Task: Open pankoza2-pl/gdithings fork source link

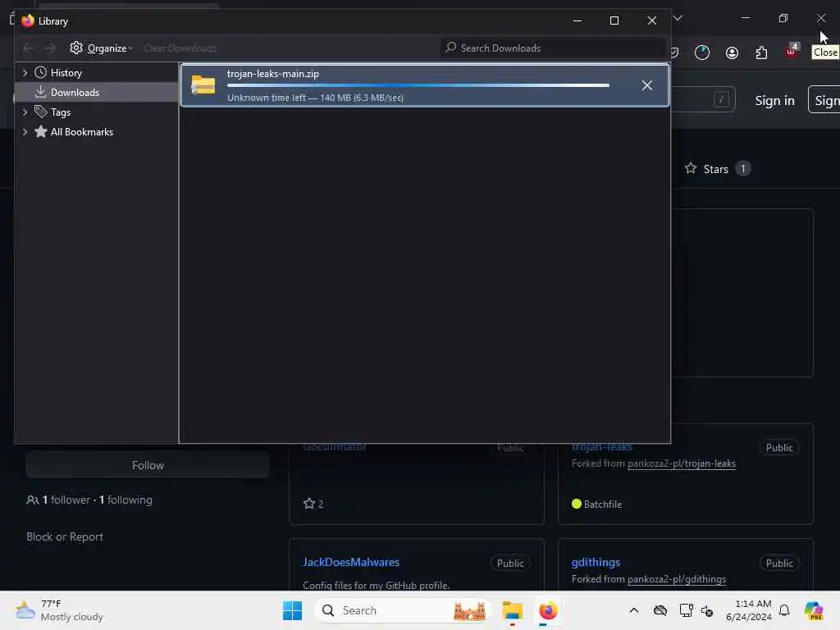Action: point(677,579)
